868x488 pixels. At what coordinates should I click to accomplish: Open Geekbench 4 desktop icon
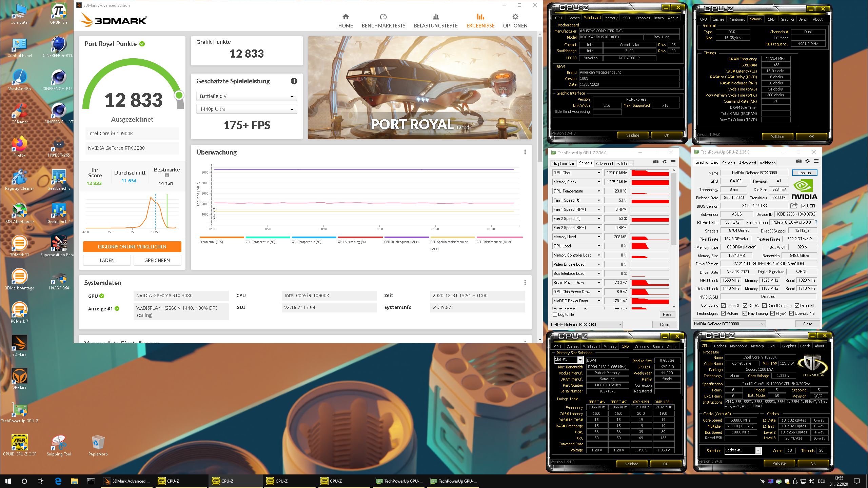[x=59, y=213]
